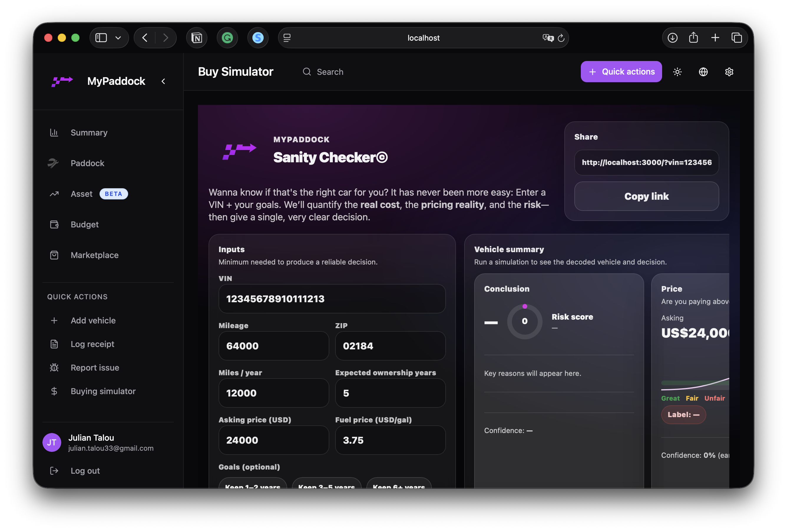The height and width of the screenshot is (532, 787).
Task: Open Marketplace in the sidebar
Action: [x=95, y=255]
